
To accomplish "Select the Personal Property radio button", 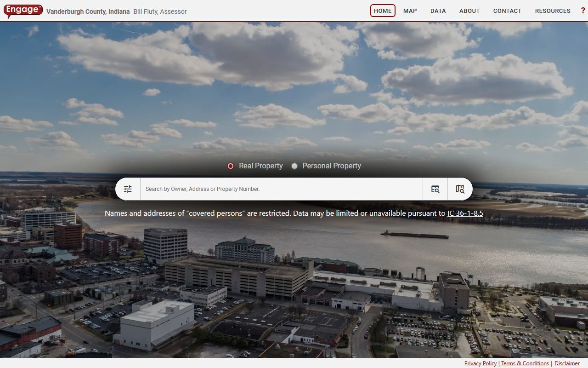I will (x=294, y=166).
